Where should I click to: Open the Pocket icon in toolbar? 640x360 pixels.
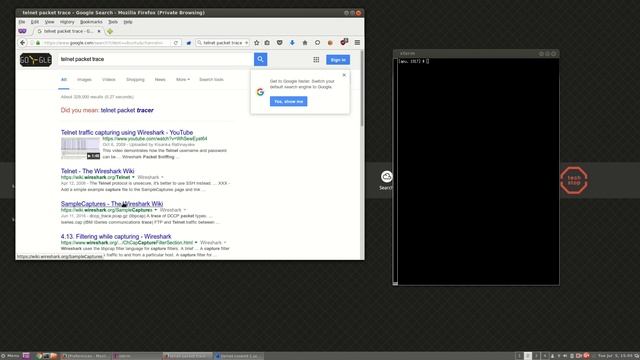[x=280, y=42]
